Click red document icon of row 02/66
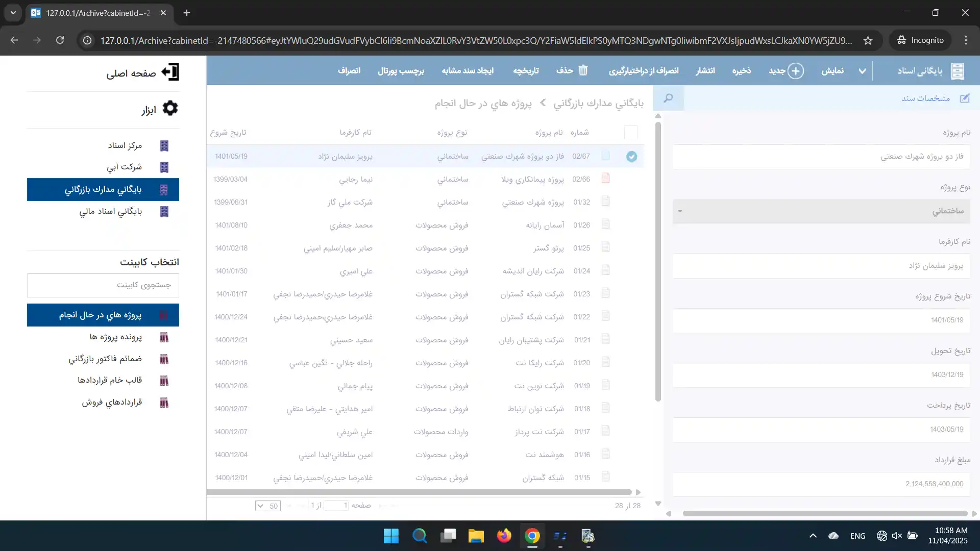 coord(605,179)
